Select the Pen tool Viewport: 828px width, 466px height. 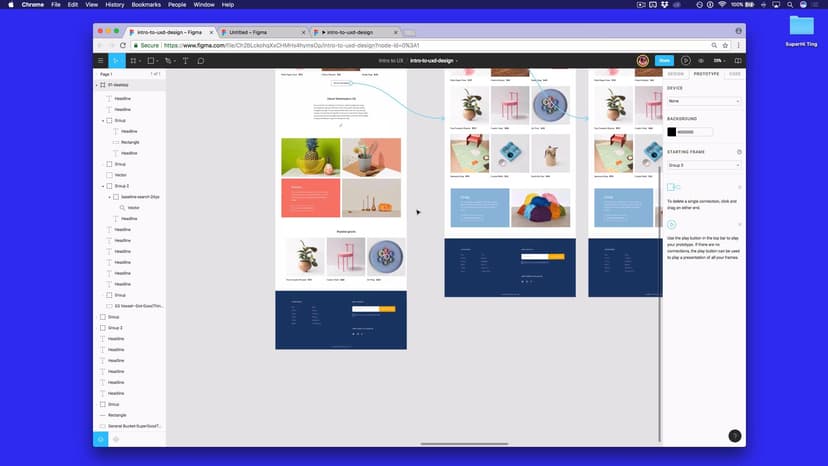click(x=169, y=61)
